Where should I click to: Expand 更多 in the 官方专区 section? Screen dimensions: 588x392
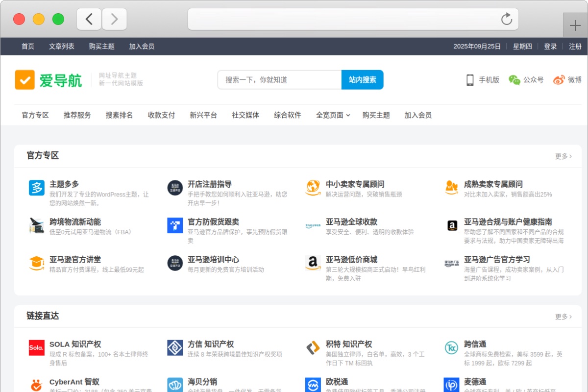[x=563, y=156]
